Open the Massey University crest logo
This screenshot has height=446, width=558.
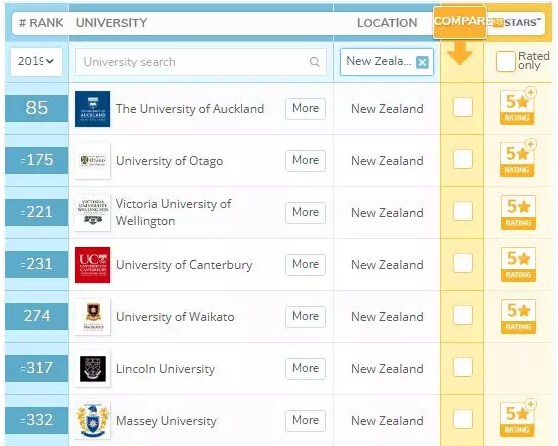[93, 421]
